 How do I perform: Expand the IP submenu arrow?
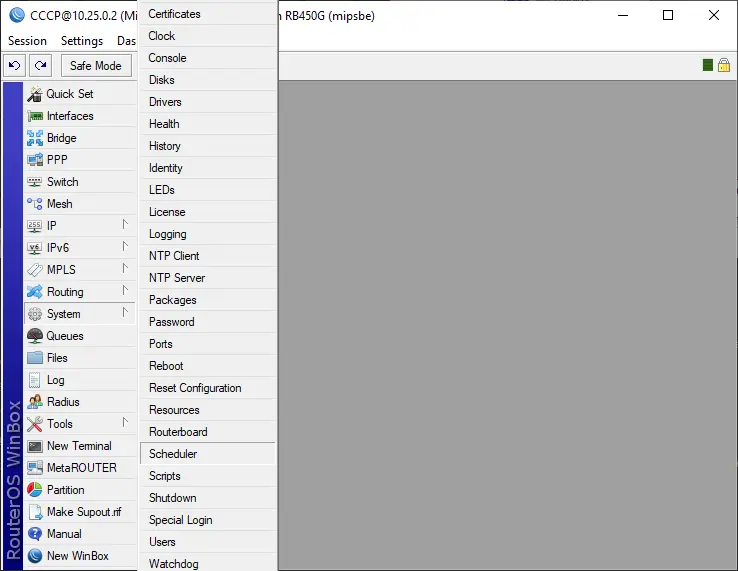125,225
